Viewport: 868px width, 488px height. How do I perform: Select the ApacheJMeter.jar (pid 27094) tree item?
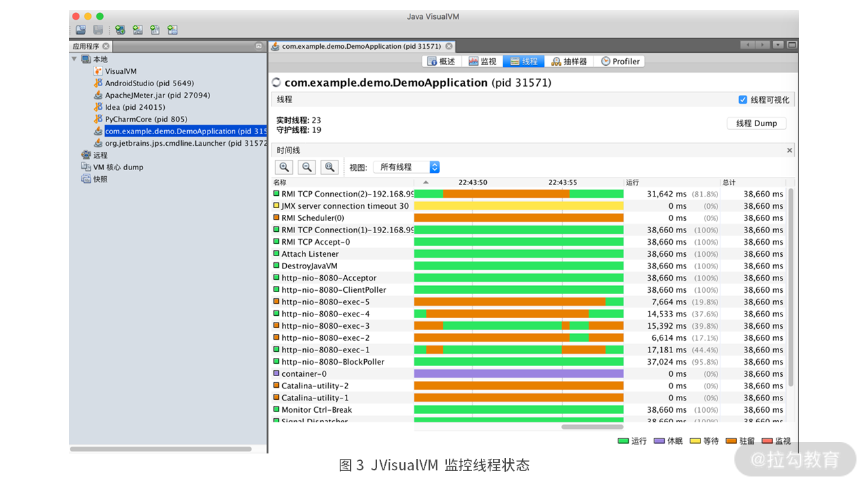157,95
